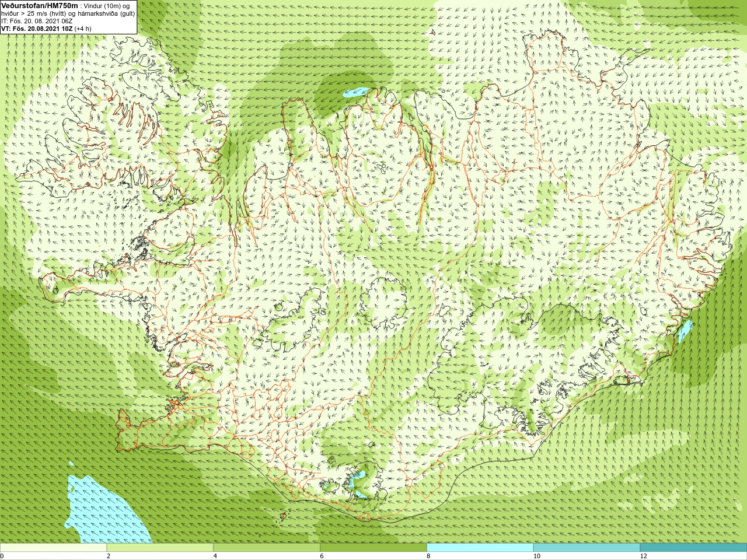Click the text 'hámarkshviða (gult)'
The image size is (747, 560).
click(x=106, y=13)
